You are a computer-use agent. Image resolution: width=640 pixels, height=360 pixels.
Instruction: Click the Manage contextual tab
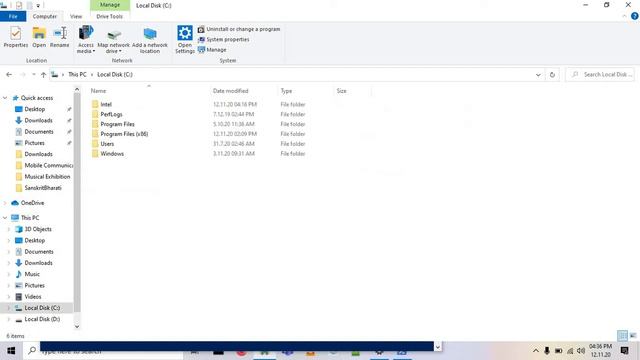click(x=110, y=5)
